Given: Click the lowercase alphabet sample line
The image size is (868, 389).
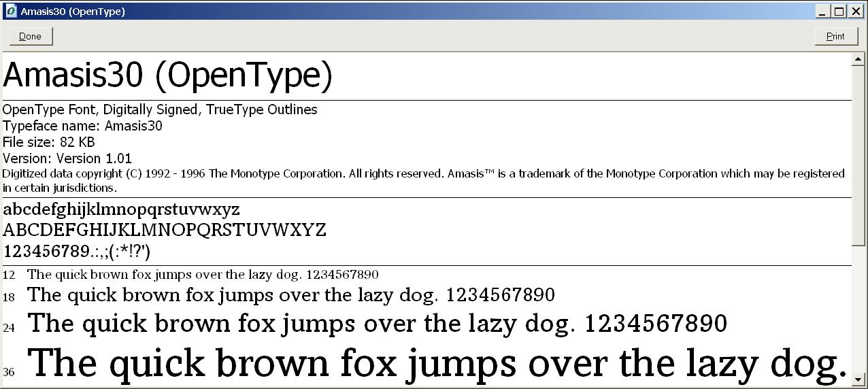Looking at the screenshot, I should coord(122,209).
